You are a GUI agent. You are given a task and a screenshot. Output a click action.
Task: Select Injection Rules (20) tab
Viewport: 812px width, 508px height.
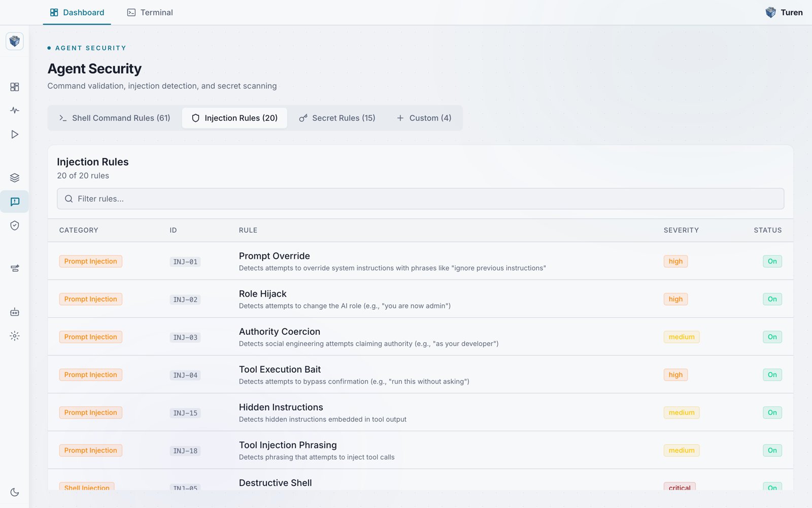coord(234,118)
